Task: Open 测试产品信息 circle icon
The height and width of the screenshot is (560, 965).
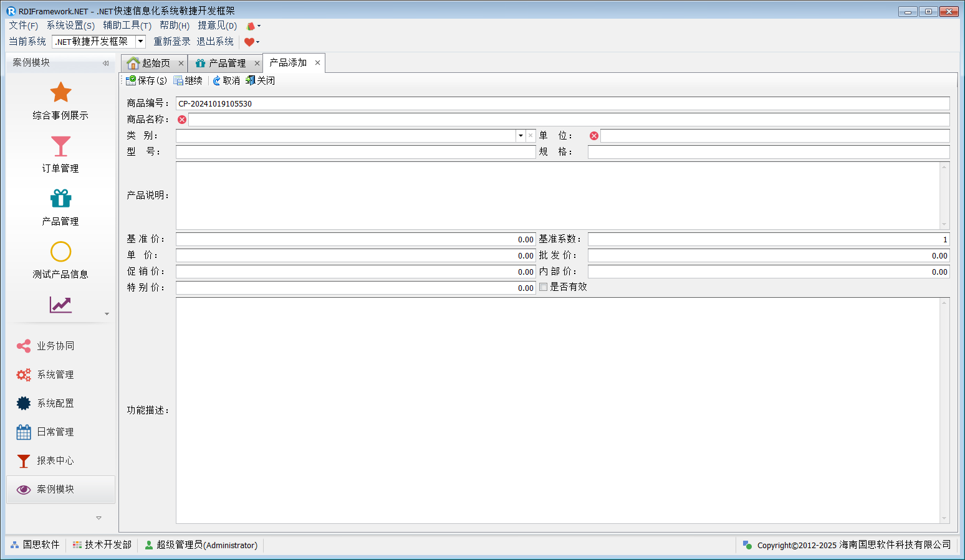Action: point(60,252)
